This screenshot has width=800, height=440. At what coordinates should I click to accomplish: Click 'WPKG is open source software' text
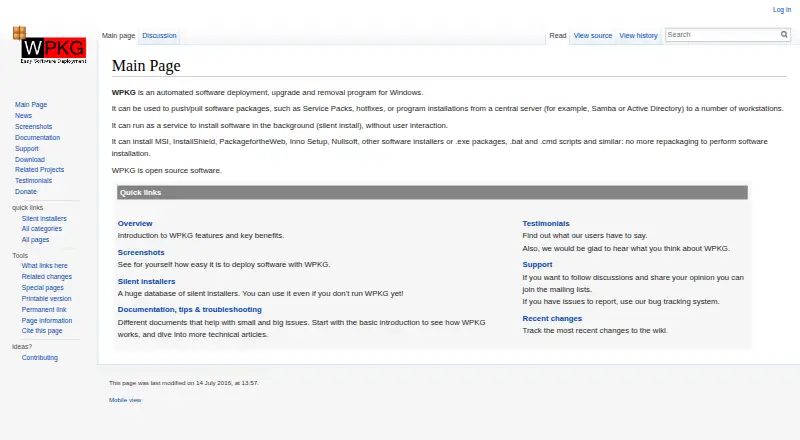pyautogui.click(x=167, y=170)
